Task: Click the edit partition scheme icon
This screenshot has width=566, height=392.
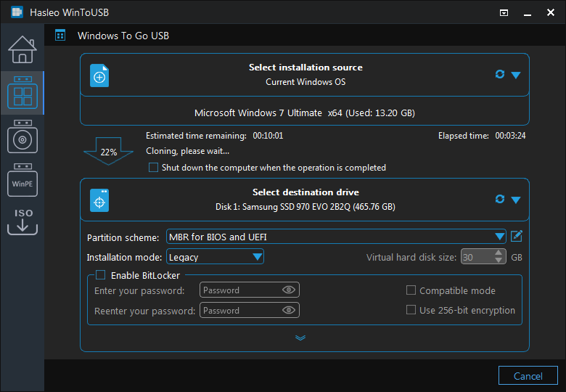Action: (517, 237)
